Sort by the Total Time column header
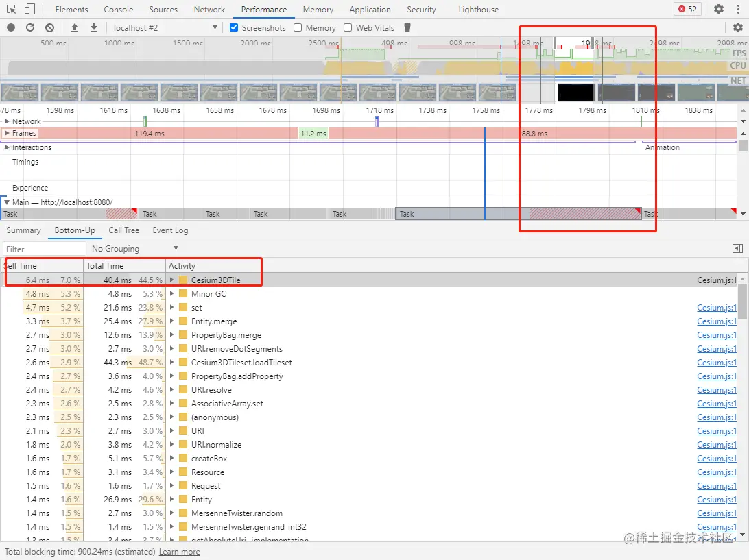 point(124,265)
